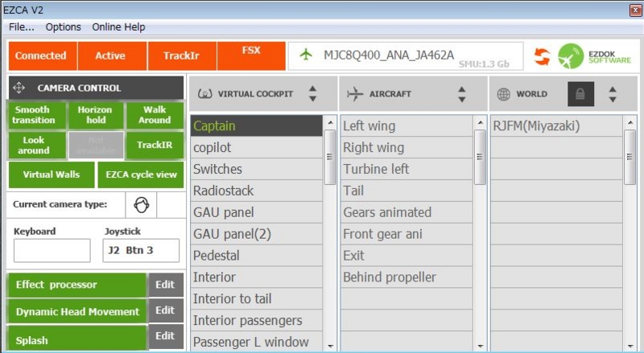This screenshot has height=353, width=644.
Task: Select the RJFM(Miyazaki) world camera
Action: [x=556, y=125]
